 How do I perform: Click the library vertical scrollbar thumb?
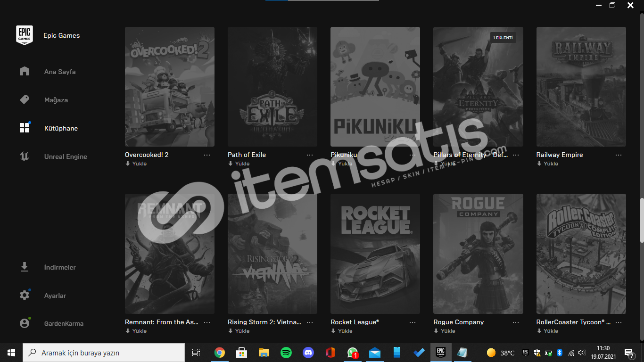tap(641, 221)
